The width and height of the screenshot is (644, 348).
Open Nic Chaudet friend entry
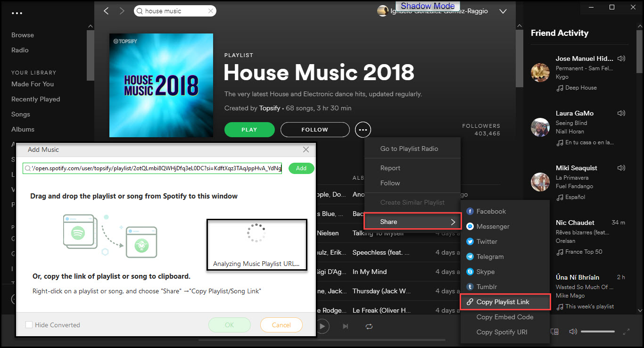[575, 223]
